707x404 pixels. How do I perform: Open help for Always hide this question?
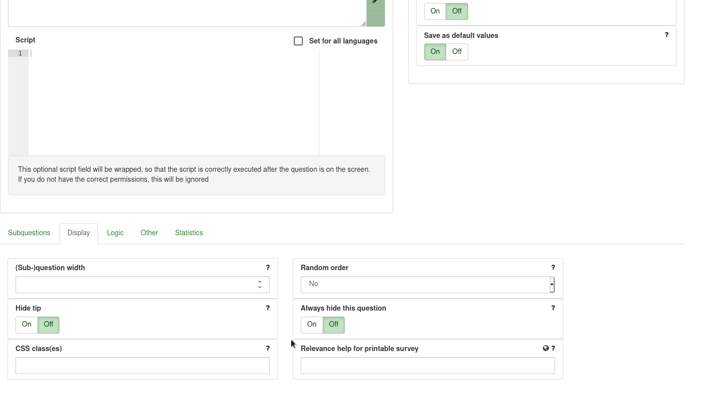553,308
